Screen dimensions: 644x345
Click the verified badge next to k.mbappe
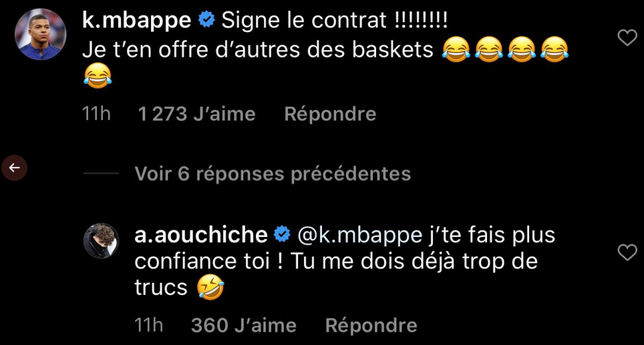[x=207, y=21]
